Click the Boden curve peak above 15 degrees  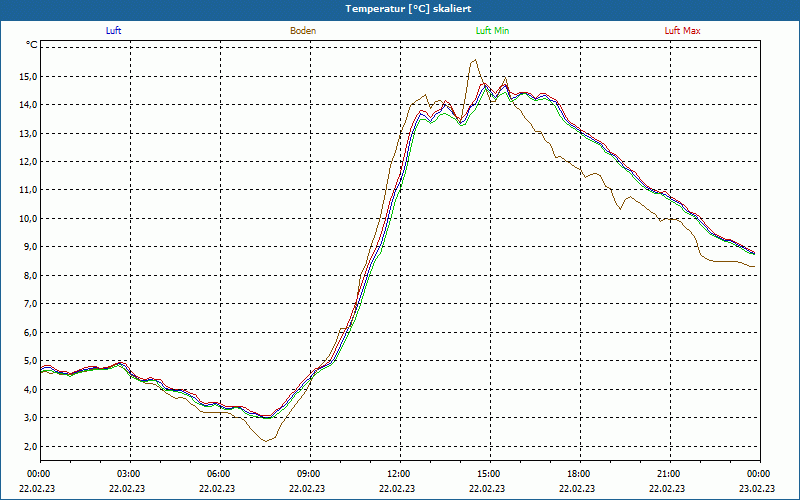[475, 60]
